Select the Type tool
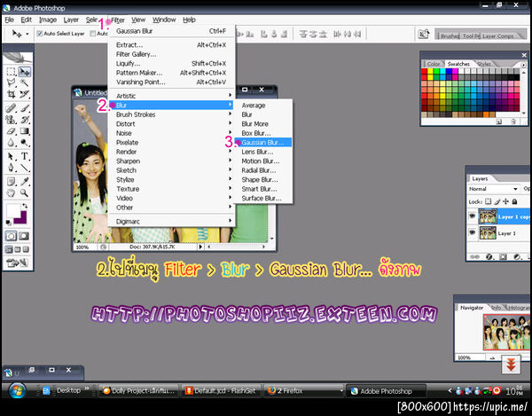532x416 pixels. pyautogui.click(x=24, y=156)
